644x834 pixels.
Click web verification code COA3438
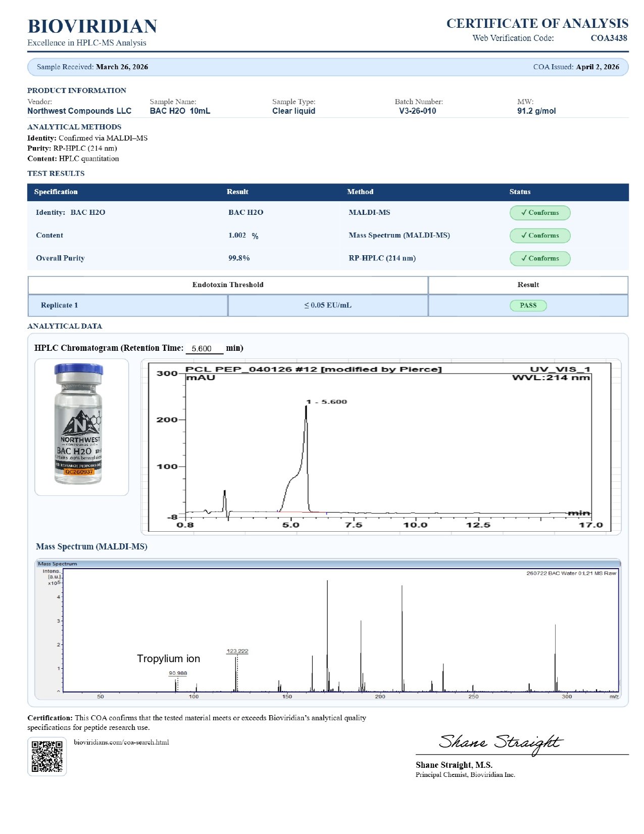(x=609, y=38)
